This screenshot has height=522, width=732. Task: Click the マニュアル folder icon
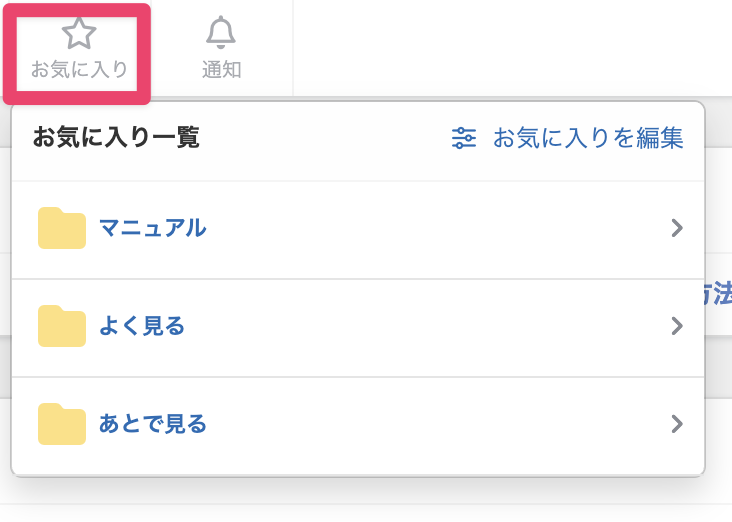(x=62, y=228)
